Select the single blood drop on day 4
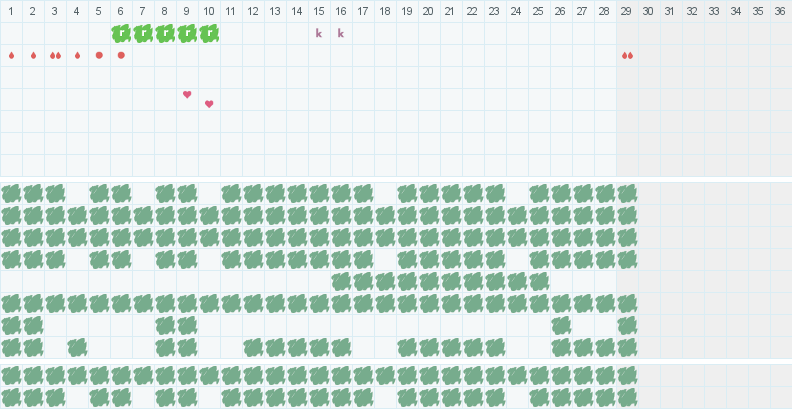This screenshot has width=792, height=409. [77, 56]
